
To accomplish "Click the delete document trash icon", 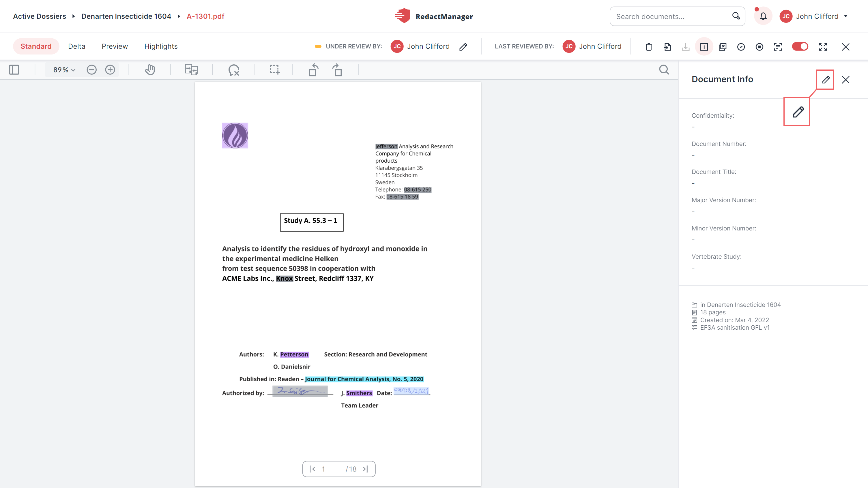I will coord(649,47).
